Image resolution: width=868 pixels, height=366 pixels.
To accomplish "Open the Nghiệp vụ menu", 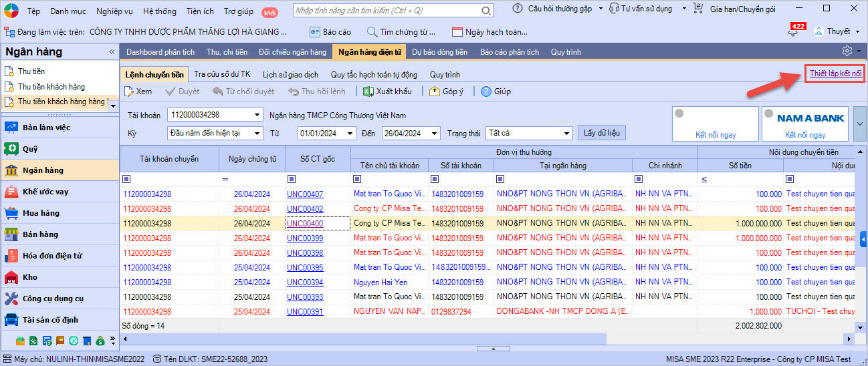I will [x=114, y=11].
